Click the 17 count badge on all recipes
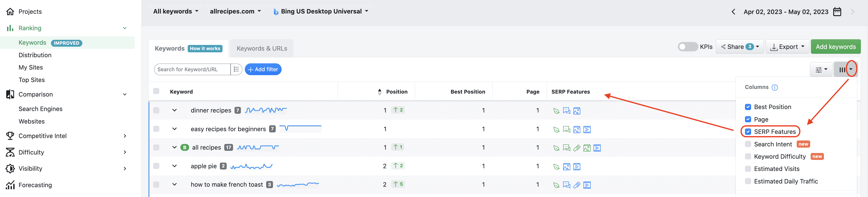Viewport: 868px width, 197px height. [228, 148]
